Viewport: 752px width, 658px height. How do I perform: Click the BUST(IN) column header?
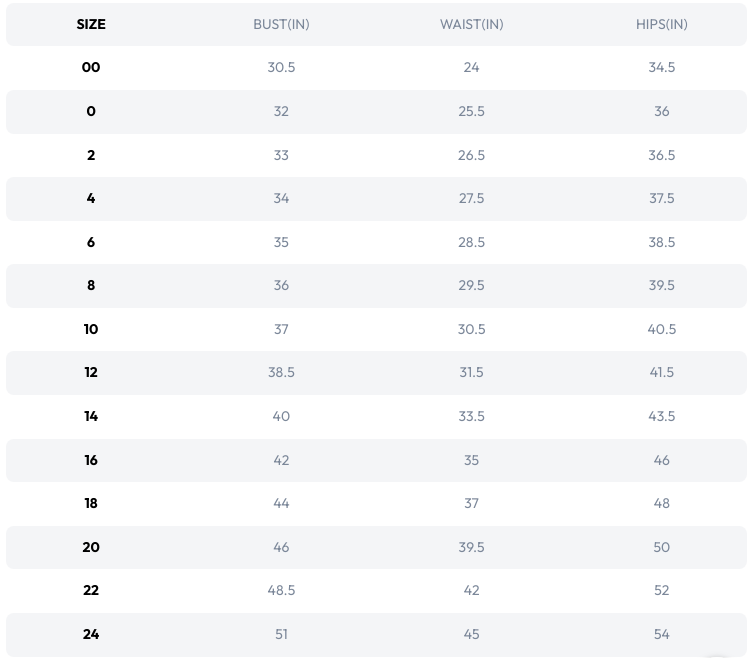pyautogui.click(x=281, y=24)
